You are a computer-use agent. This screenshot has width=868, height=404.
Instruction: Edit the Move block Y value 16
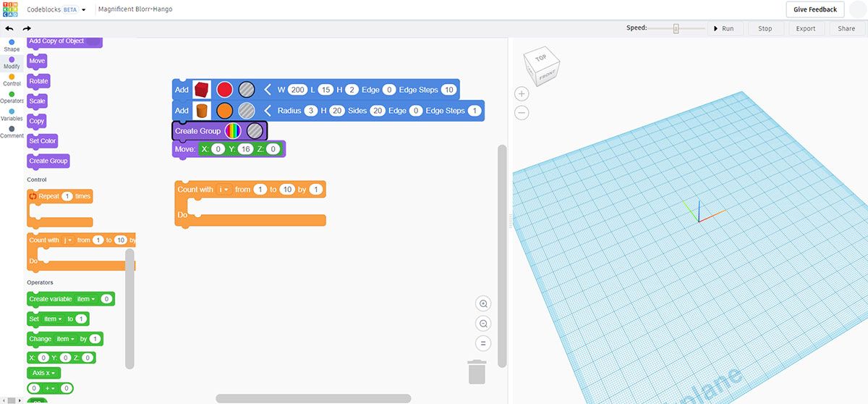[x=245, y=149]
